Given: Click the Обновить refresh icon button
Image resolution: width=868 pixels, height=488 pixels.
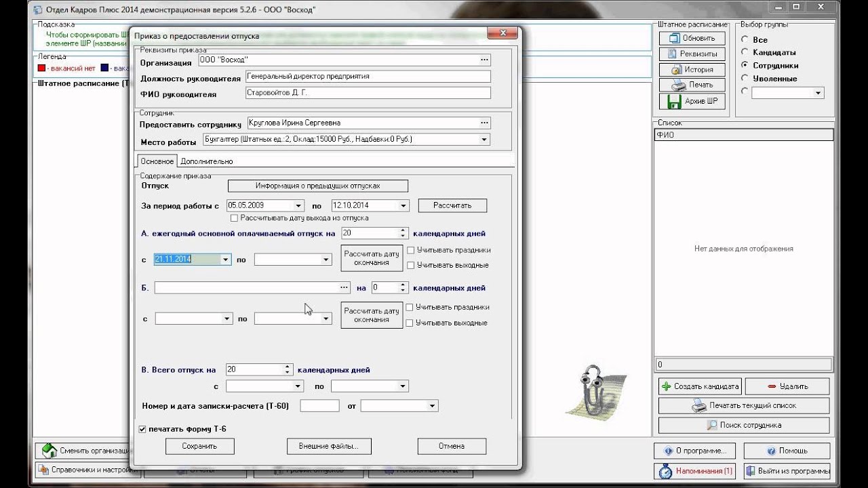Looking at the screenshot, I should click(x=692, y=38).
